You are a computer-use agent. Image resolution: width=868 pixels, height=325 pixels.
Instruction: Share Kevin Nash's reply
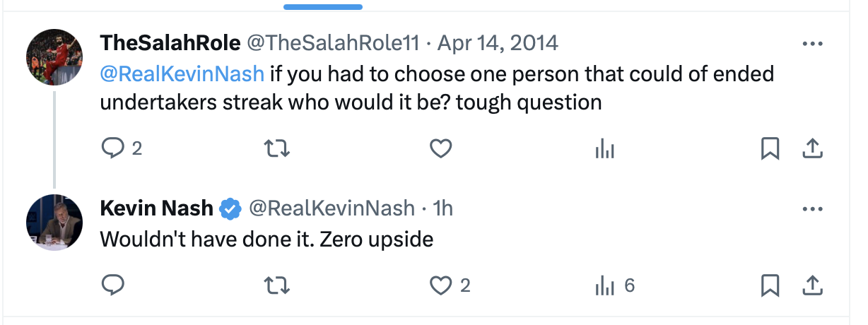click(813, 285)
